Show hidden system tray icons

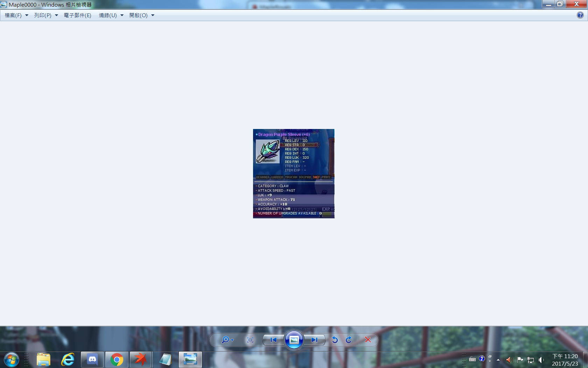[x=498, y=360]
